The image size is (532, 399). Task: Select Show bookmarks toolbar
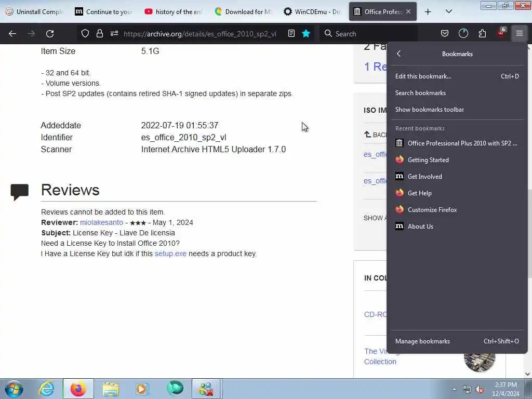[457, 110]
